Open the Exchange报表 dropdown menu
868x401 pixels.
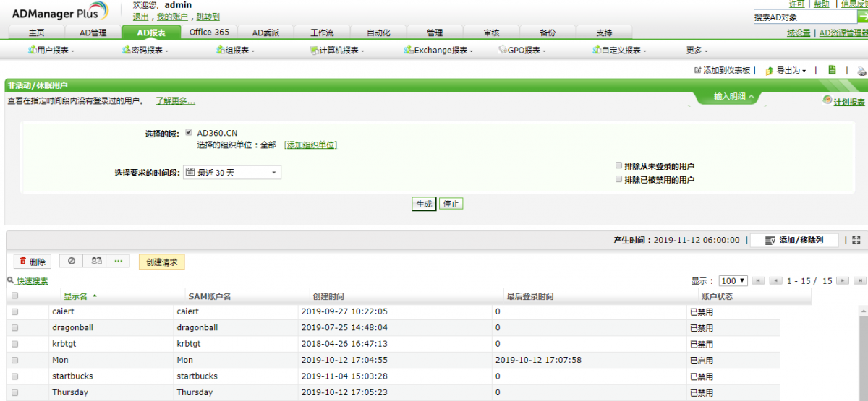(x=439, y=51)
